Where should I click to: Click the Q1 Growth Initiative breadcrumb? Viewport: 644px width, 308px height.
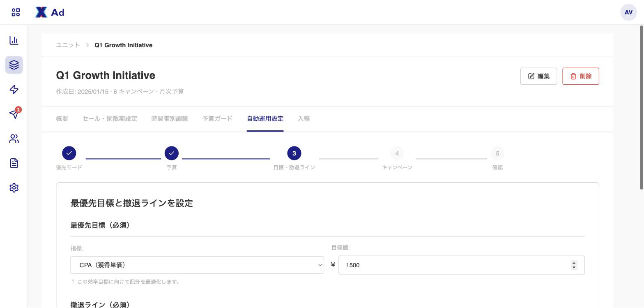click(x=124, y=45)
